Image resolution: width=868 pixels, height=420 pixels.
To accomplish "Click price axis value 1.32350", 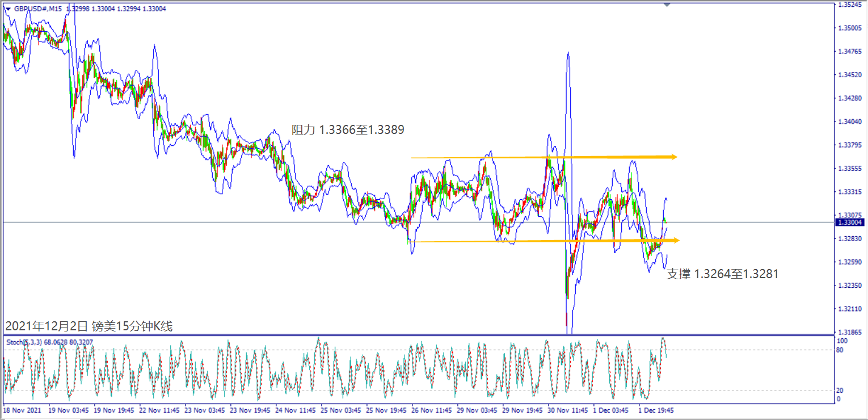I will pyautogui.click(x=850, y=285).
